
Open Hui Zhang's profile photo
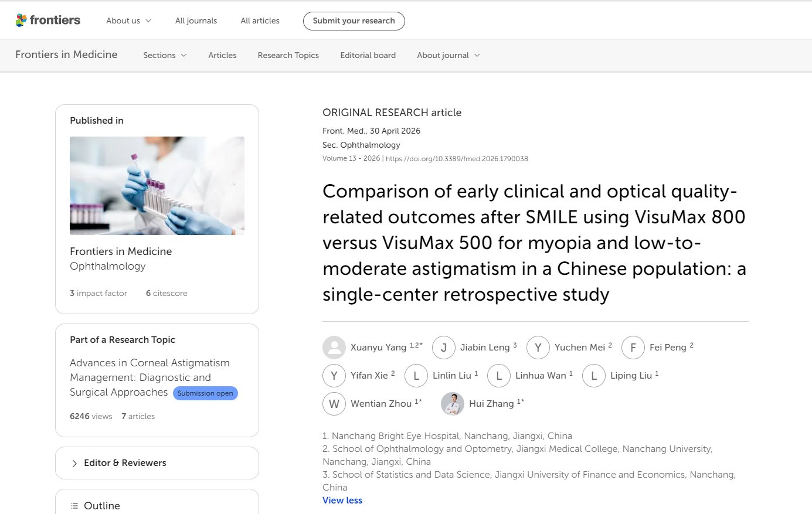coord(453,404)
